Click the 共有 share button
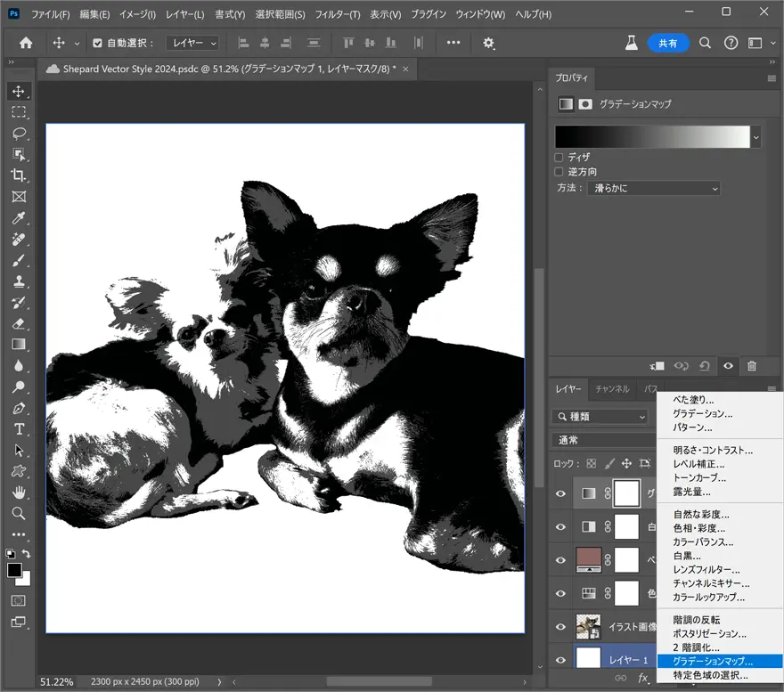The height and width of the screenshot is (692, 784). click(x=668, y=43)
